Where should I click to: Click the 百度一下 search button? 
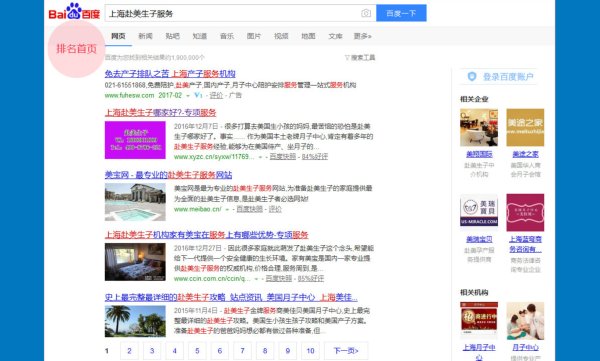[x=401, y=13]
